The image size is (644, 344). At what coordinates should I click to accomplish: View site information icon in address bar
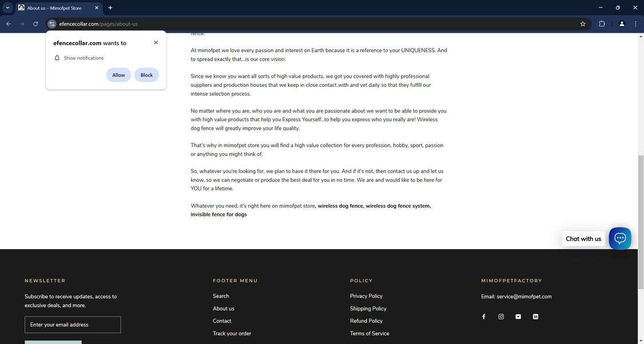51,24
